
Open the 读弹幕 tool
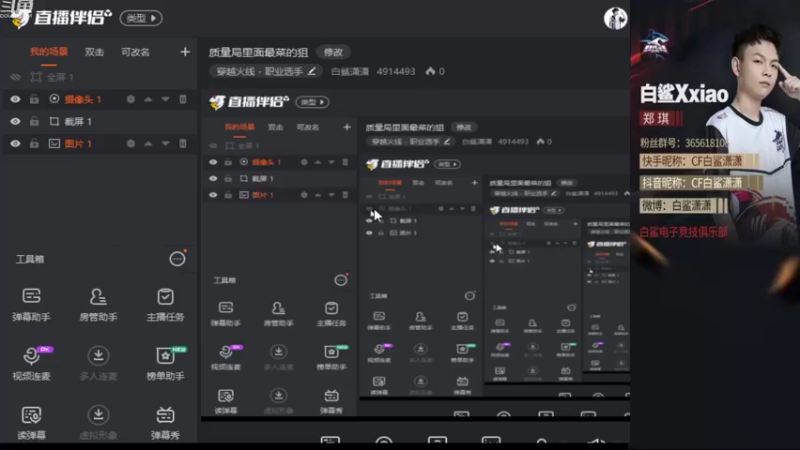(x=31, y=423)
